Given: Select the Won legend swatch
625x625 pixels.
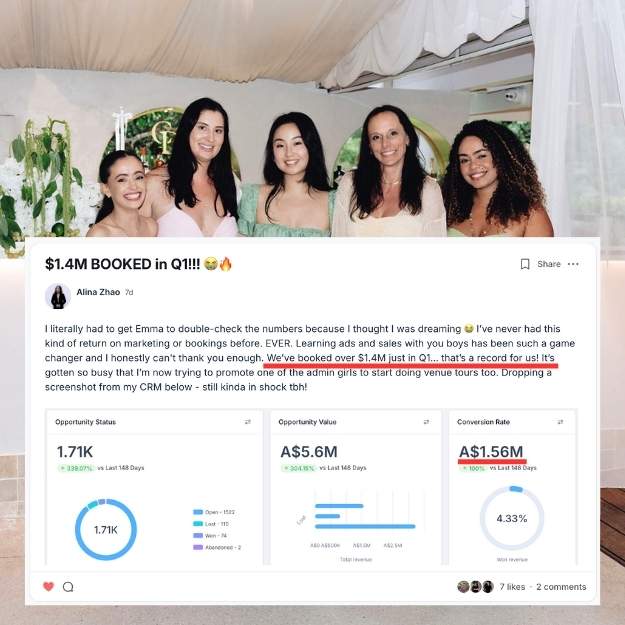Looking at the screenshot, I should tap(198, 535).
